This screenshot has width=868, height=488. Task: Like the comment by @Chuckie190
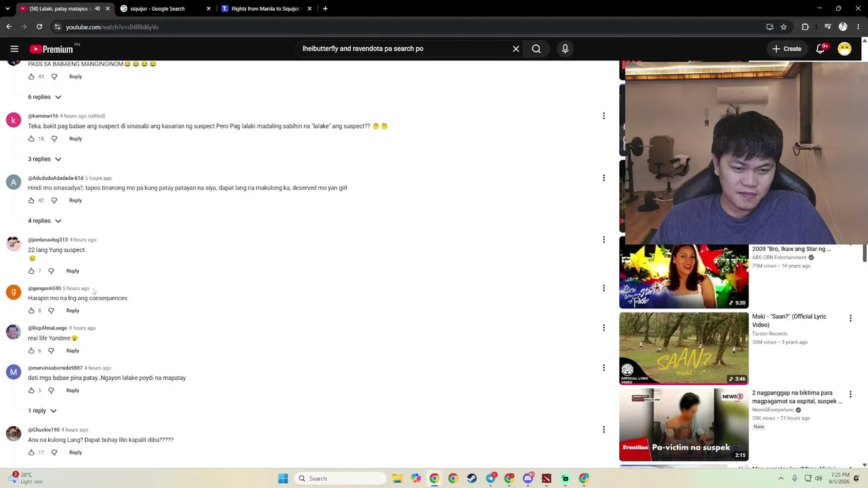pyautogui.click(x=31, y=452)
